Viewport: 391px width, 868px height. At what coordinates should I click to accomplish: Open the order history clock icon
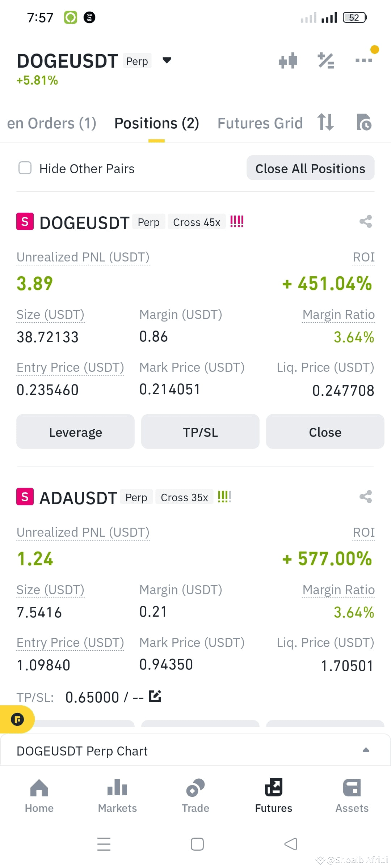pyautogui.click(x=364, y=122)
